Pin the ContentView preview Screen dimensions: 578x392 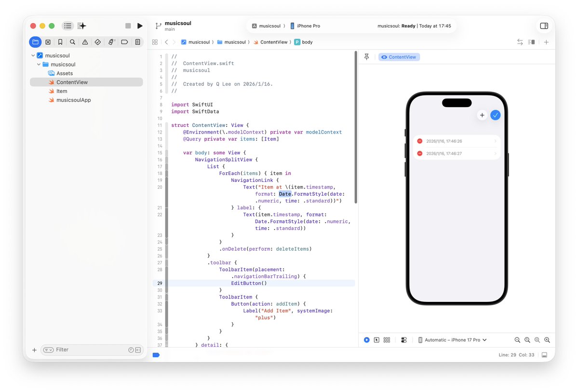pos(366,57)
